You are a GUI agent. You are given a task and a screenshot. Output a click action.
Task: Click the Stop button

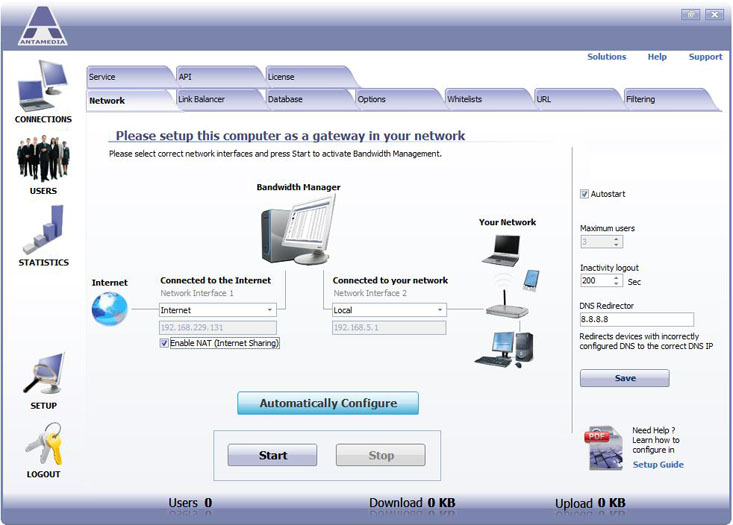pyautogui.click(x=381, y=455)
